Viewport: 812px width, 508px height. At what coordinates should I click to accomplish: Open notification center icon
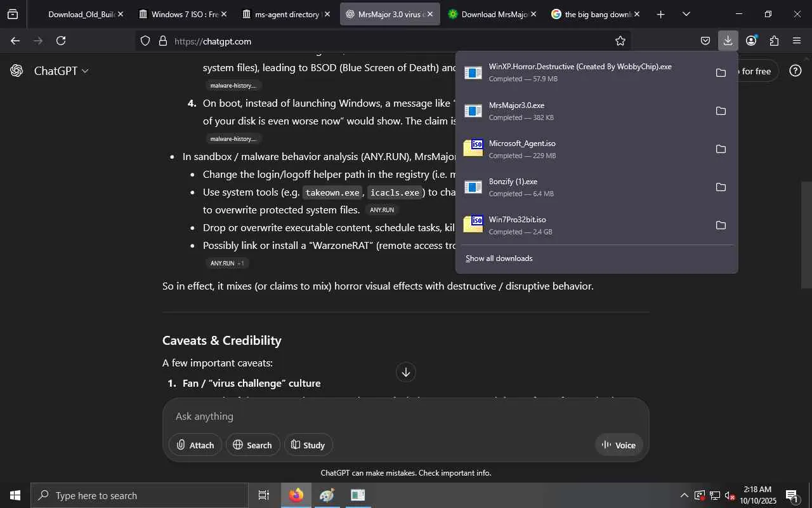(x=792, y=495)
